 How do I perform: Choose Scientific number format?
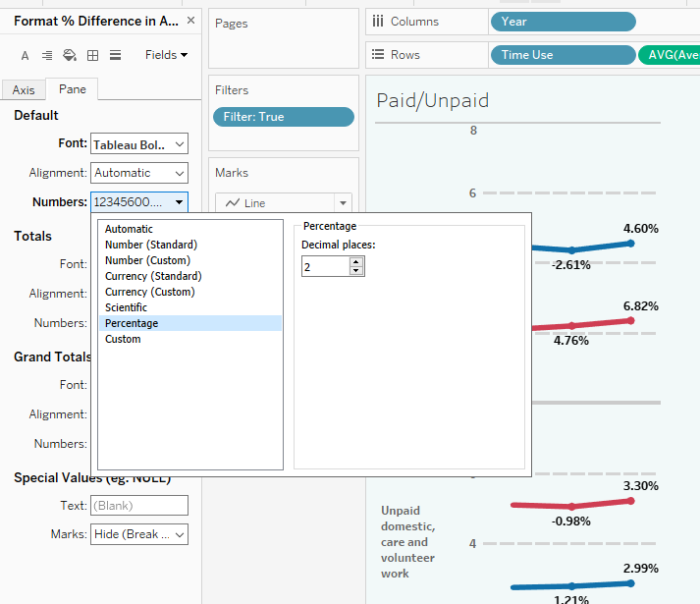(x=190, y=307)
